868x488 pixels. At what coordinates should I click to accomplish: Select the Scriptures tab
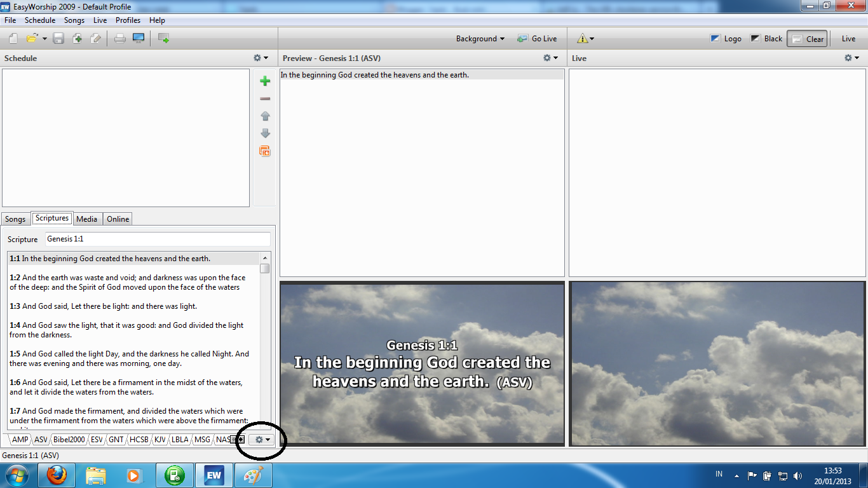click(52, 218)
